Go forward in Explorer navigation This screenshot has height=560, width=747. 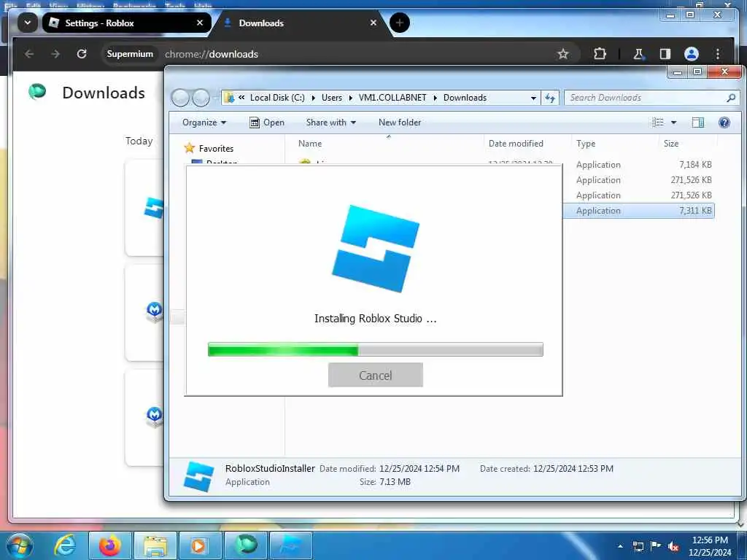point(201,98)
